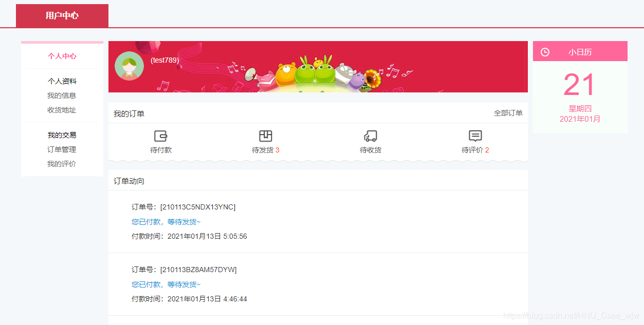This screenshot has width=644, height=325.
Task: Click the date number 21 in calendar
Action: pyautogui.click(x=579, y=85)
